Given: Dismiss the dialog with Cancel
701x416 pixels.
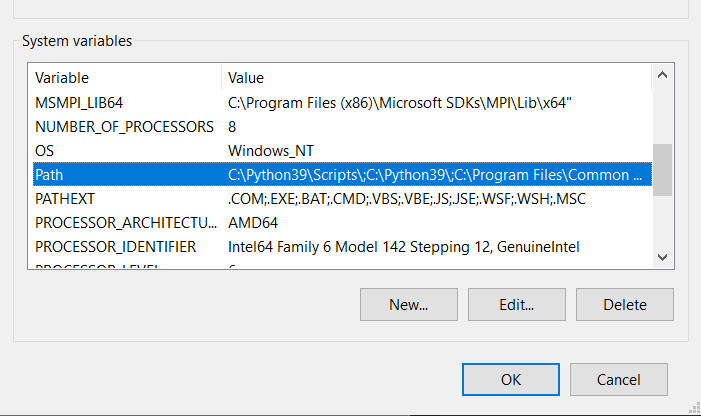Looking at the screenshot, I should point(618,380).
